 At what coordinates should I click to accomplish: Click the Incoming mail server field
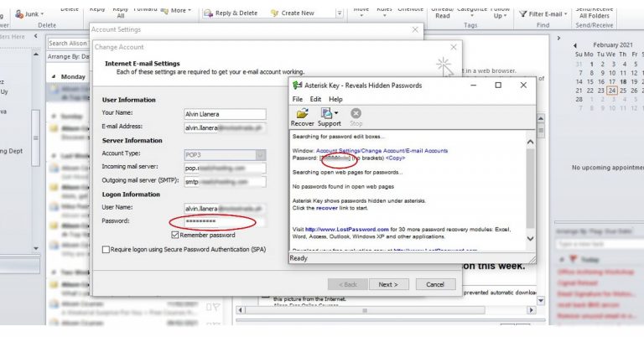coord(225,168)
